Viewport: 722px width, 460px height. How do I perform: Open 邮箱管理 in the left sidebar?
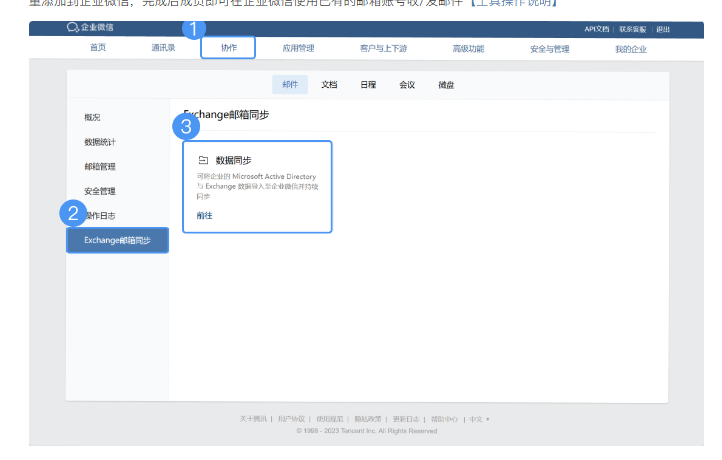click(100, 166)
